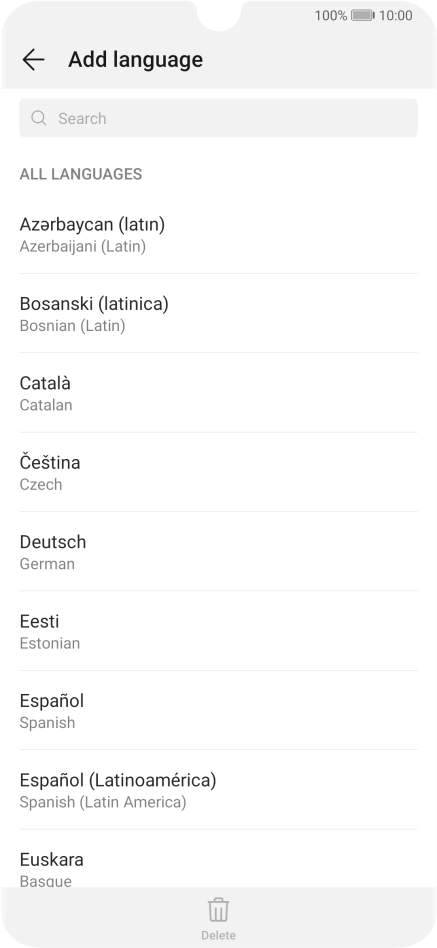Tap the Add language title
The width and height of the screenshot is (437, 948).
135,59
